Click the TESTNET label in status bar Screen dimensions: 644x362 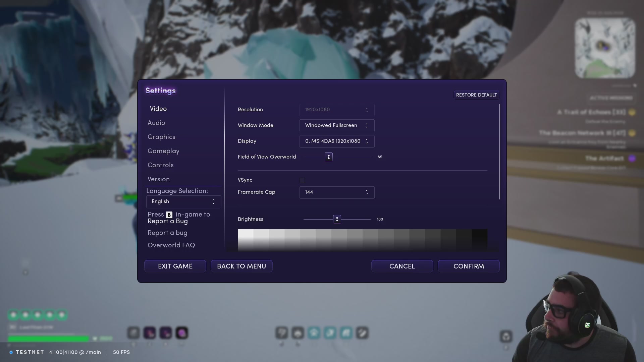[30, 352]
